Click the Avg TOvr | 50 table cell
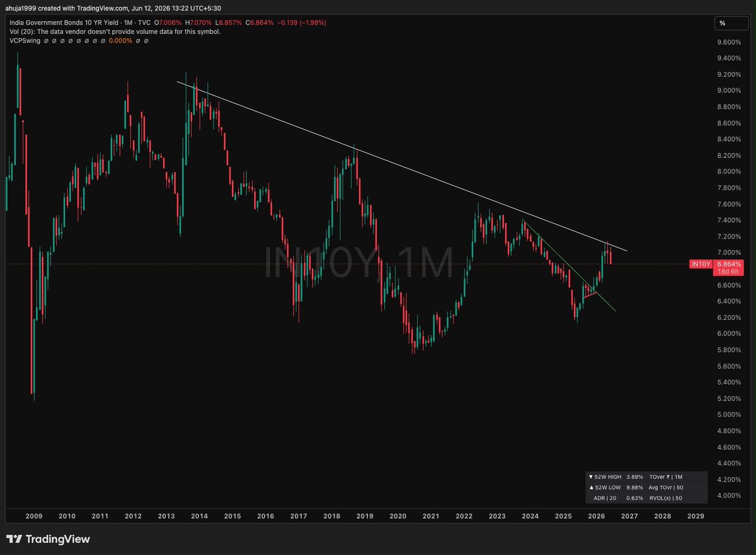Screen dimensions: 756x555 pyautogui.click(x=666, y=488)
